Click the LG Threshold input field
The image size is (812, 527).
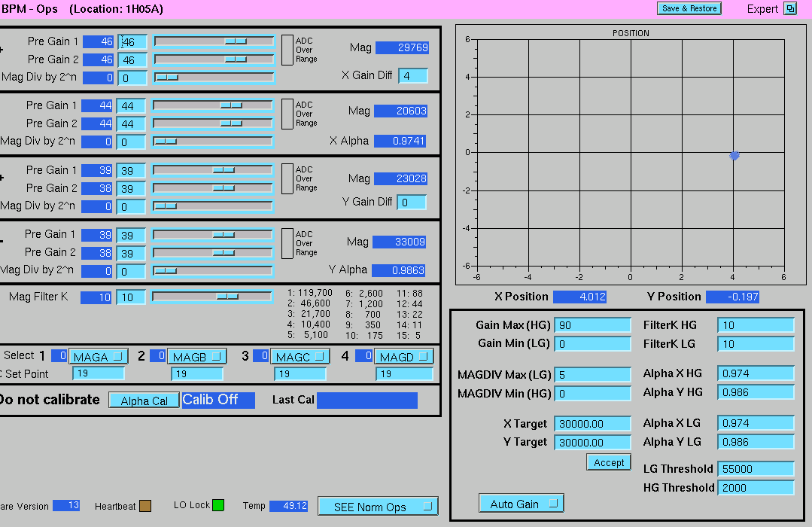pos(756,469)
